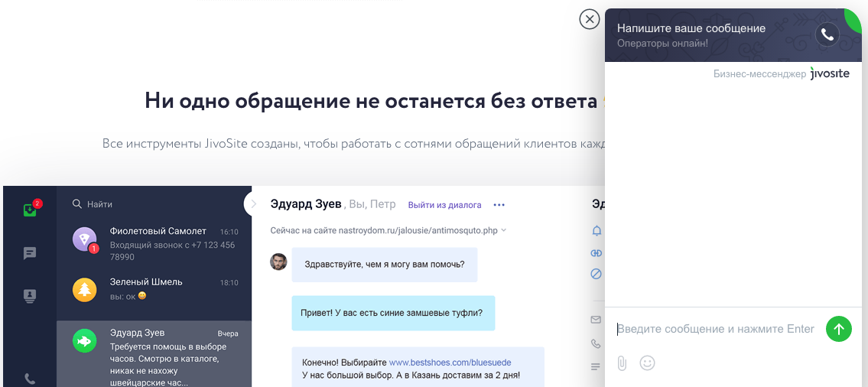Open the visitors monitor sidebar icon
868x387 pixels.
click(30, 296)
